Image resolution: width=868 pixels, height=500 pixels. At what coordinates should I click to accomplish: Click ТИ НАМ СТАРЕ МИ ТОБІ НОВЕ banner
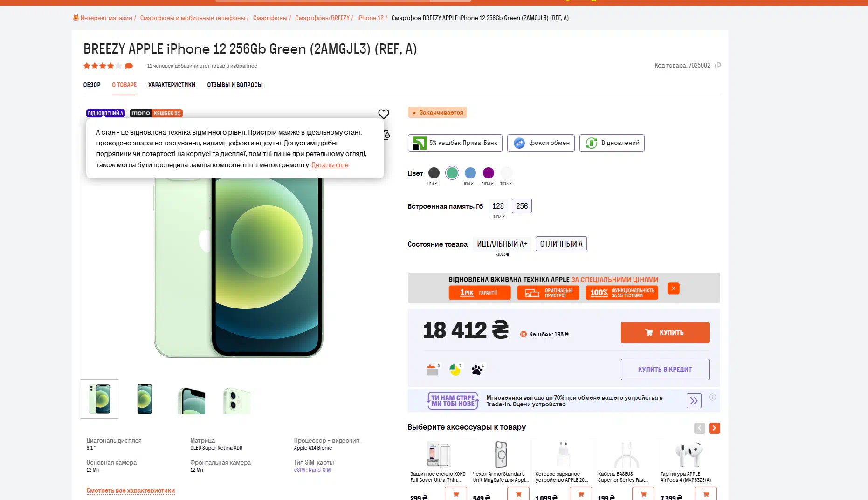click(x=453, y=401)
